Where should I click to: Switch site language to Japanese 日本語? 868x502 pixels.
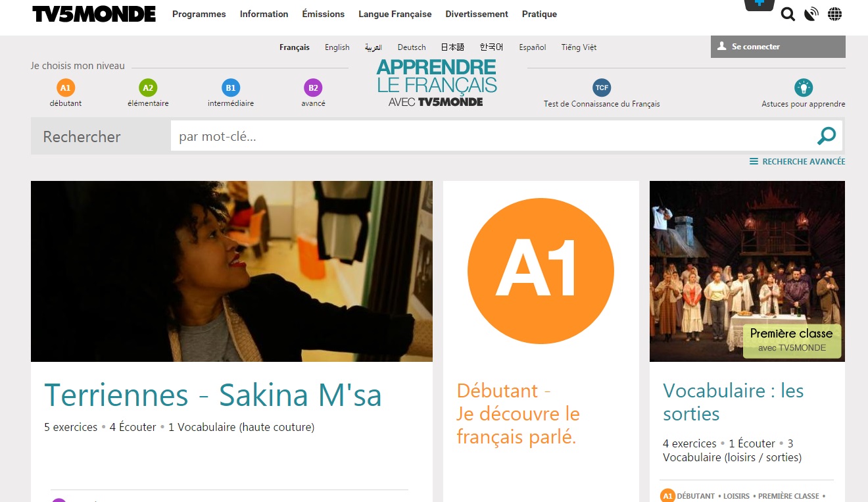click(x=452, y=47)
